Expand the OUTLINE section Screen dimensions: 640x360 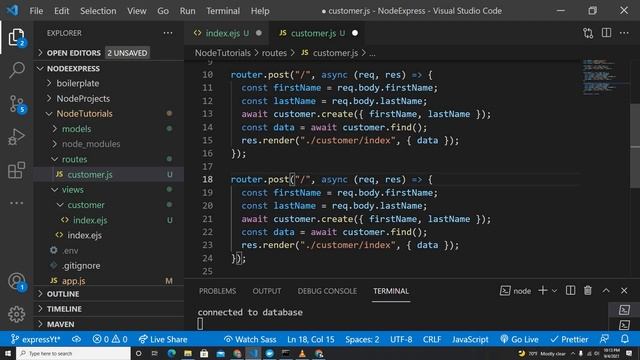[109, 294]
